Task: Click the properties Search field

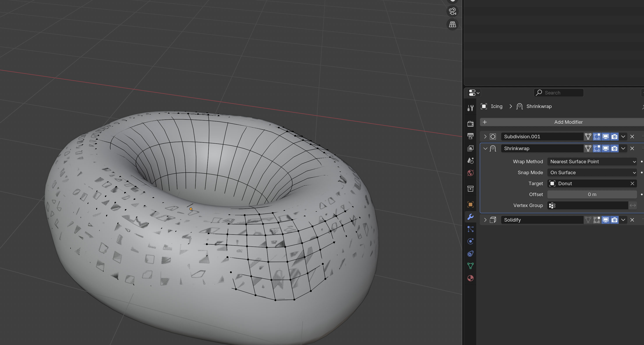Action: [x=559, y=93]
